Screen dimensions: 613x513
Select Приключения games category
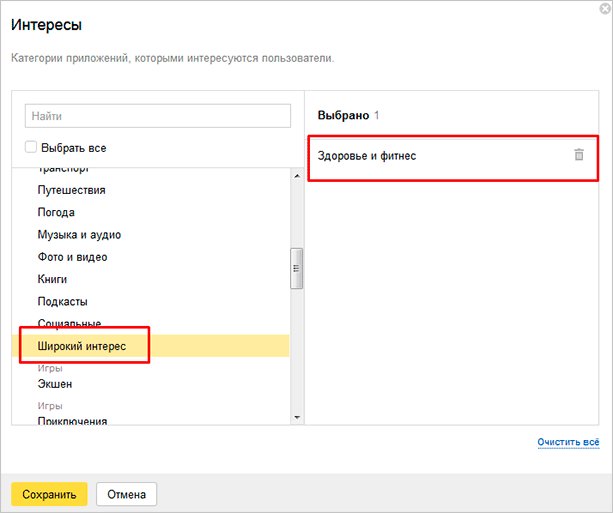(x=72, y=421)
